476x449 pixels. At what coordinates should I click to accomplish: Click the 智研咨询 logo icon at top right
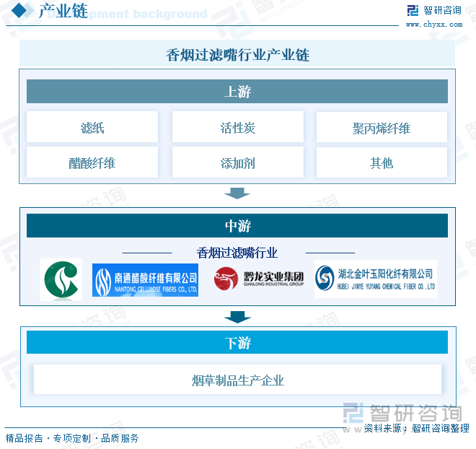(413, 11)
